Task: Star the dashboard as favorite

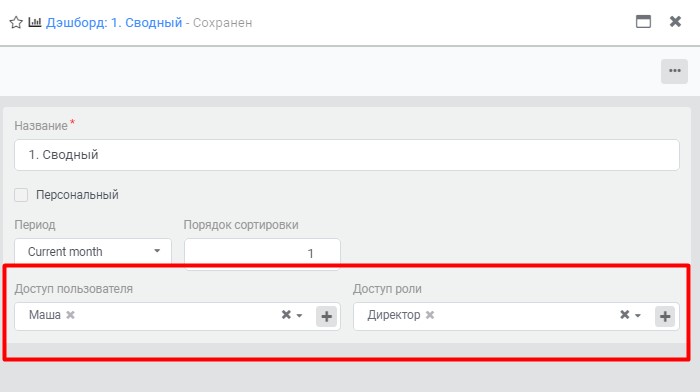Action: tap(16, 22)
